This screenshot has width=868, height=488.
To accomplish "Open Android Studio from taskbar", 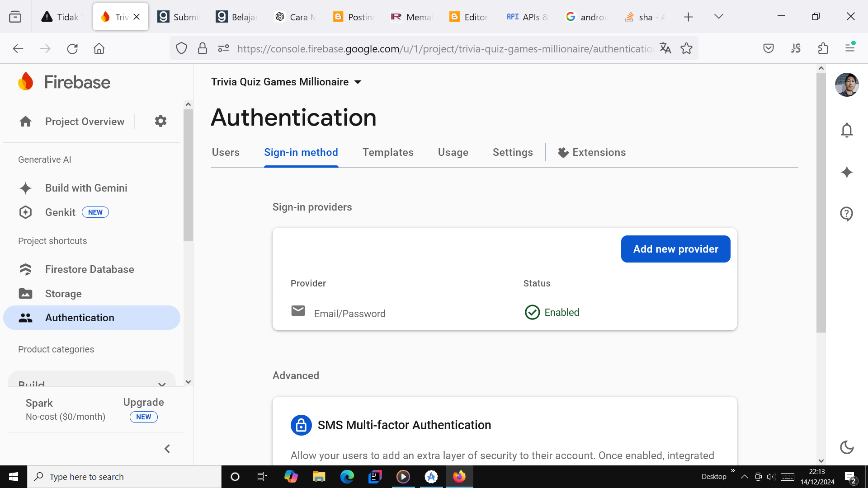I will [431, 477].
